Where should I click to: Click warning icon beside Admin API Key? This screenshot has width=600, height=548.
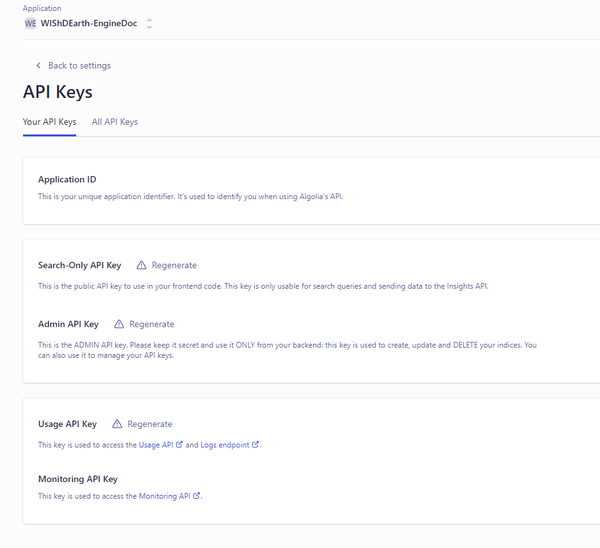[x=119, y=324]
